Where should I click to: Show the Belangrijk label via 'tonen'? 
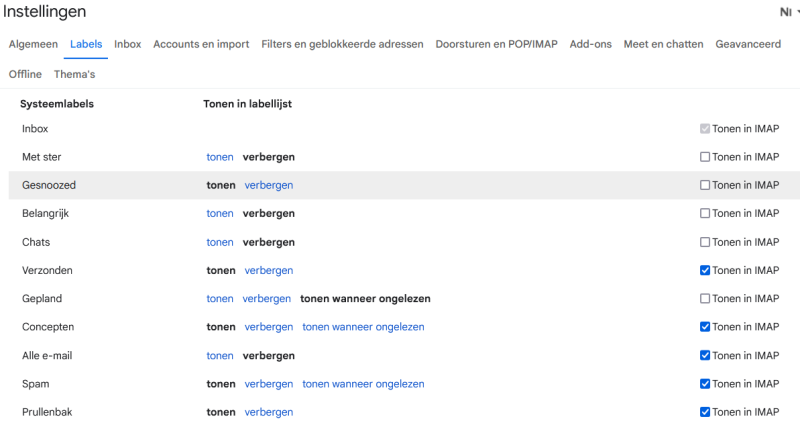tap(220, 214)
